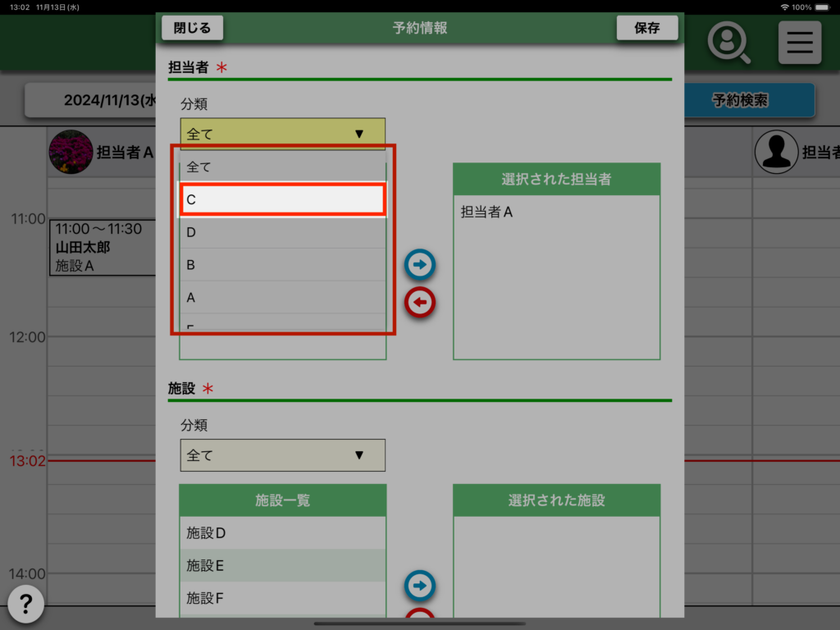Expand the 担当者 分類 dropdown
This screenshot has height=630, width=840.
tap(282, 134)
